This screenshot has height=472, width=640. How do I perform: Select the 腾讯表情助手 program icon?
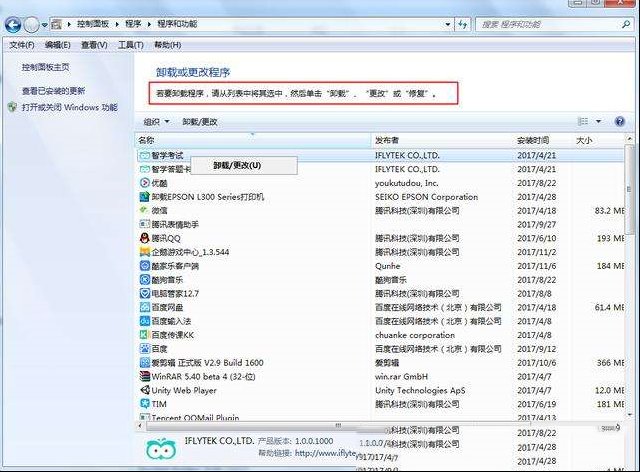(x=145, y=224)
